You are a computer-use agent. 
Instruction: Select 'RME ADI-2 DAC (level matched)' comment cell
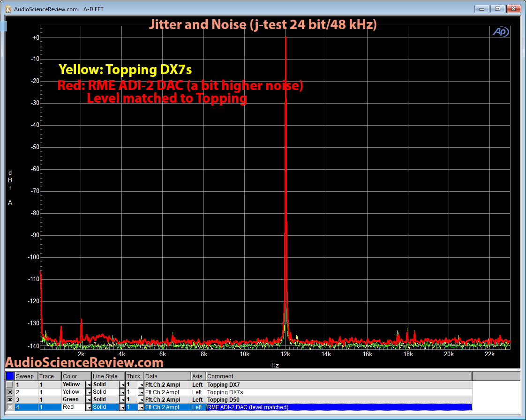coord(339,407)
